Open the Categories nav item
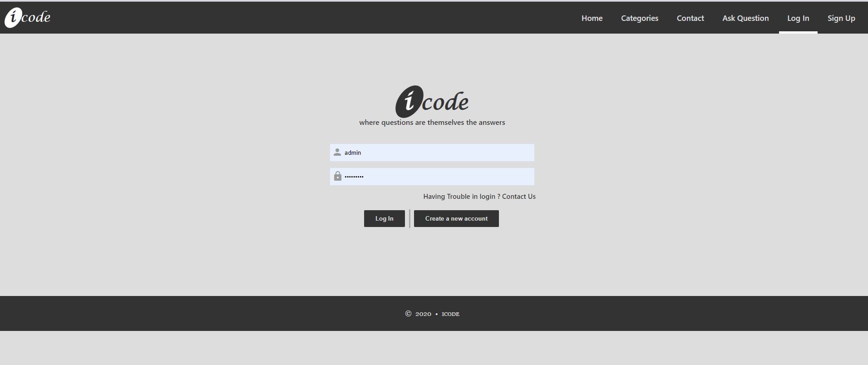Viewport: 868px width, 365px height. [x=640, y=18]
